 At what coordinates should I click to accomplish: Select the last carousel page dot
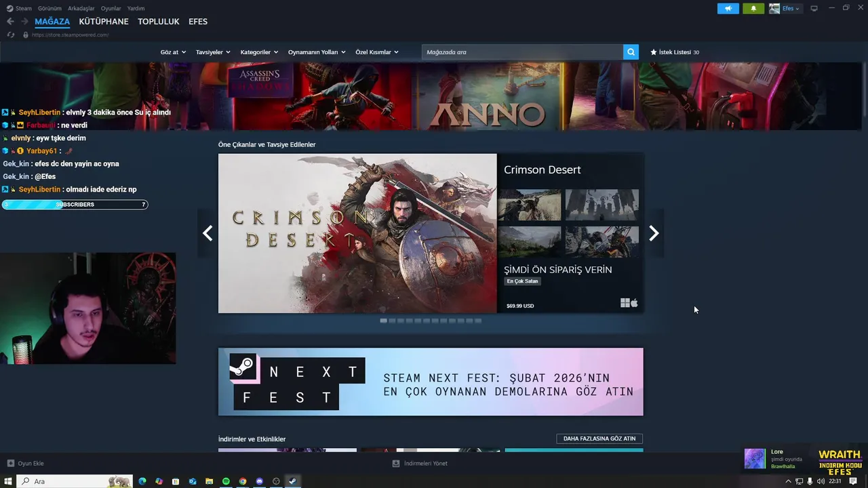pos(478,321)
